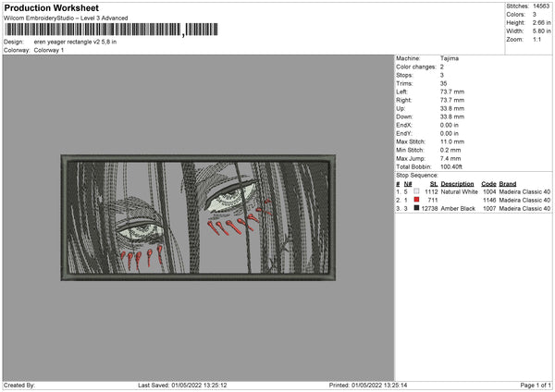Click the Zoom value 1:1

click(x=536, y=39)
